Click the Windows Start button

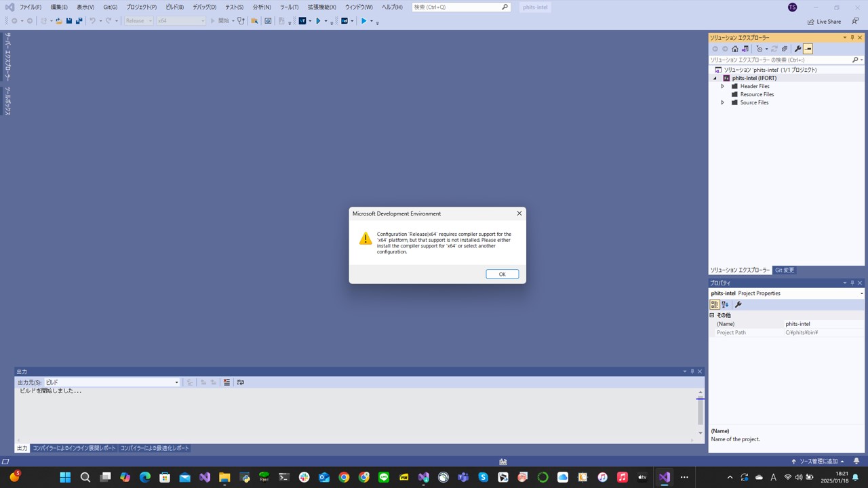tap(65, 477)
